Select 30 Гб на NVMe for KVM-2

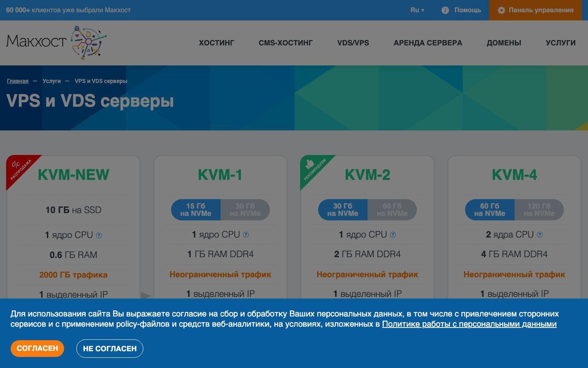point(343,210)
